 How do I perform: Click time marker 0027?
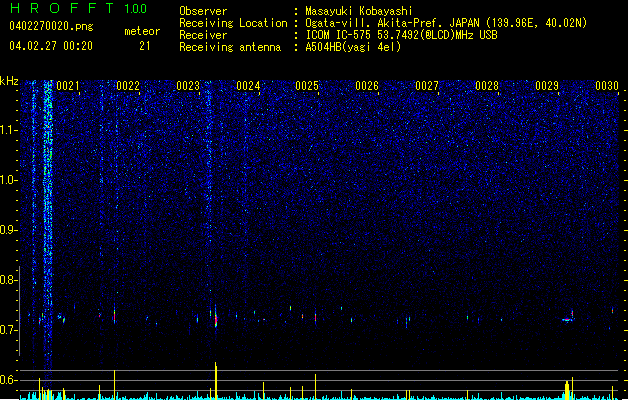427,85
